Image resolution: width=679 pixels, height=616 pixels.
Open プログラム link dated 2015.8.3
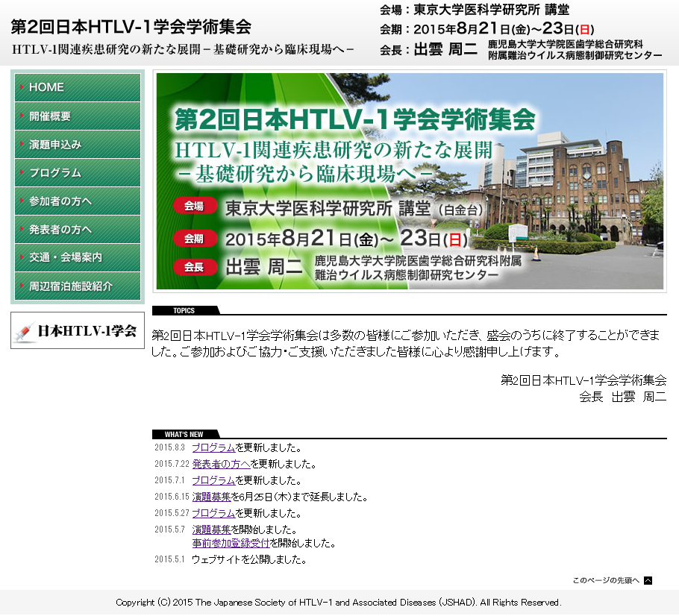tap(213, 447)
